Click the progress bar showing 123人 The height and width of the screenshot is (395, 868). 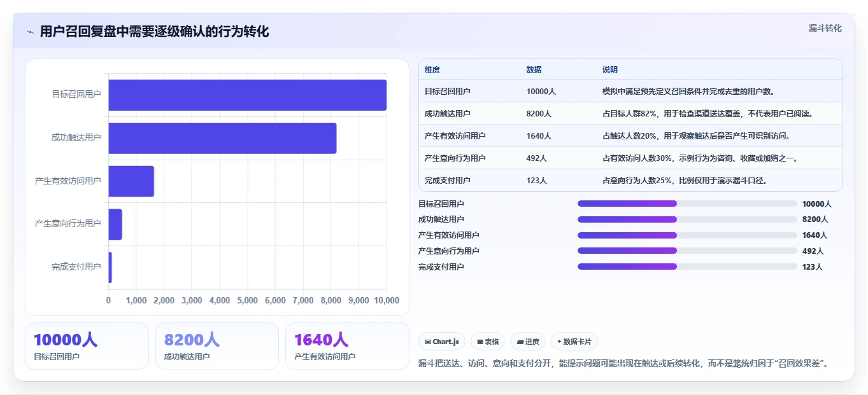(x=687, y=267)
